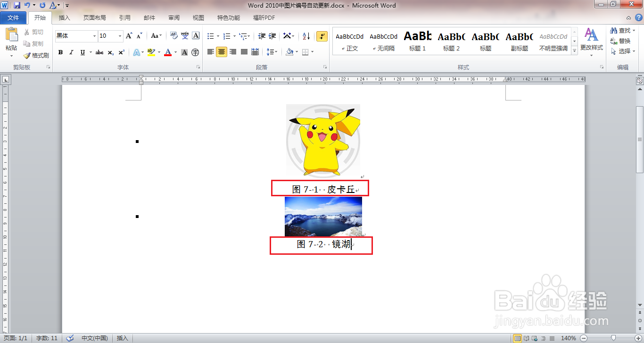
Task: Open the font size dropdown
Action: (120, 36)
